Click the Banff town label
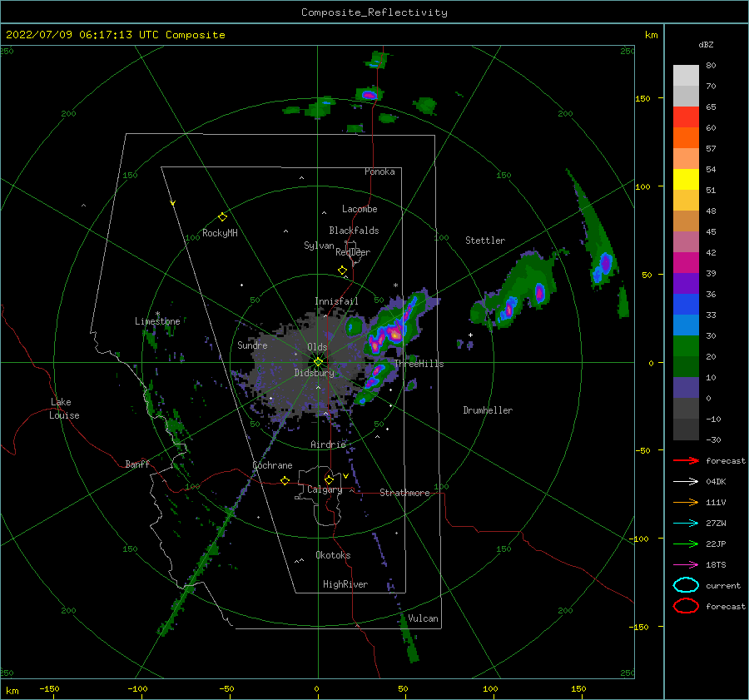This screenshot has height=700, width=749. 137,464
